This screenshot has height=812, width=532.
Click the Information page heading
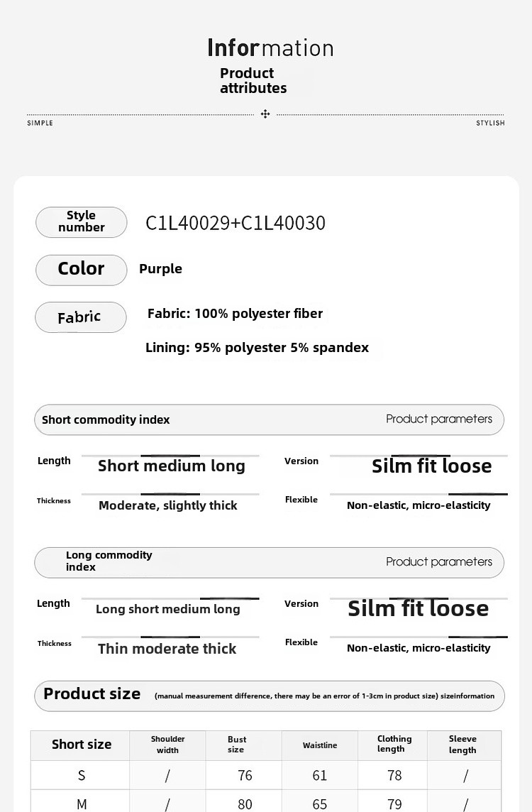(x=270, y=48)
